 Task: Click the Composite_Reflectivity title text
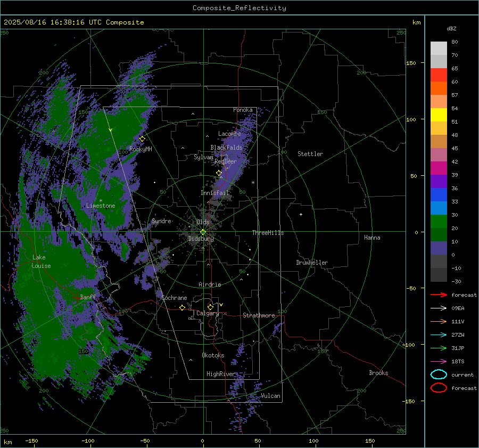tap(239, 8)
